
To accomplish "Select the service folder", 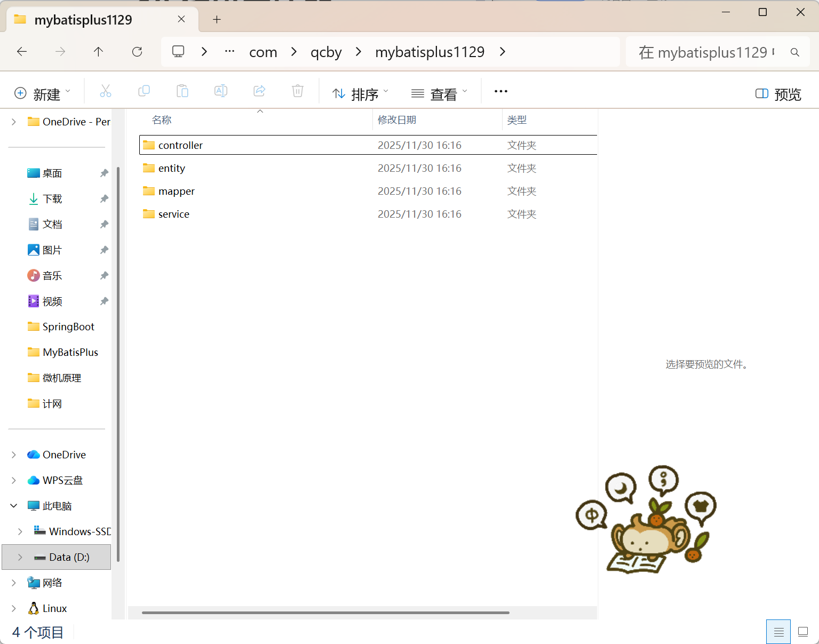I will point(368,214).
